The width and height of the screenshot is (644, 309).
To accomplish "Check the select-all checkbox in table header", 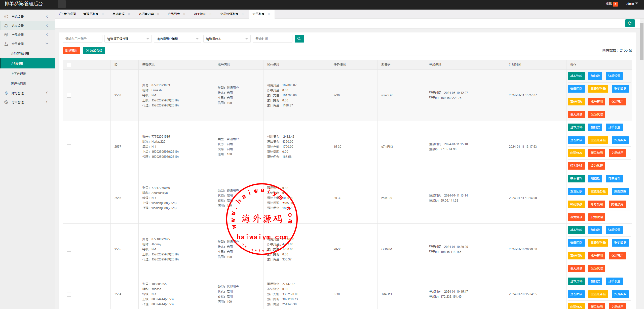I will tap(69, 65).
